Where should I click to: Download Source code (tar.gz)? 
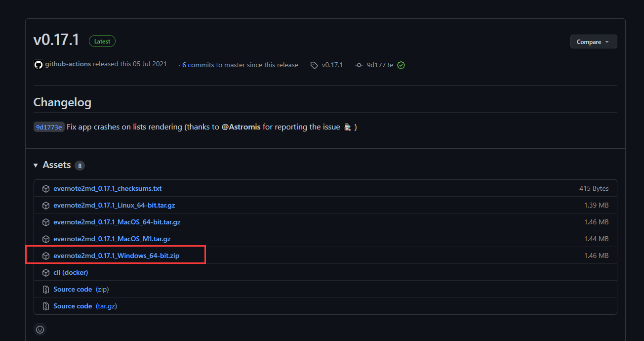click(x=85, y=306)
